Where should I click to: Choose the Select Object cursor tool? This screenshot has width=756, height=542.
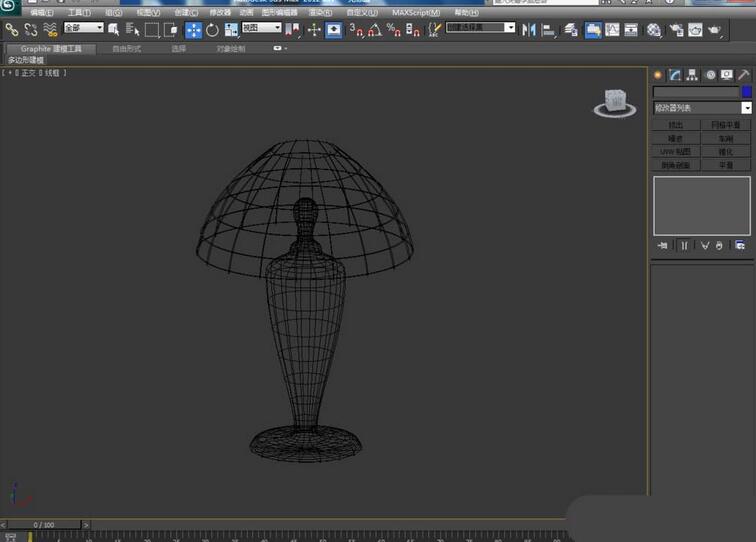click(114, 30)
